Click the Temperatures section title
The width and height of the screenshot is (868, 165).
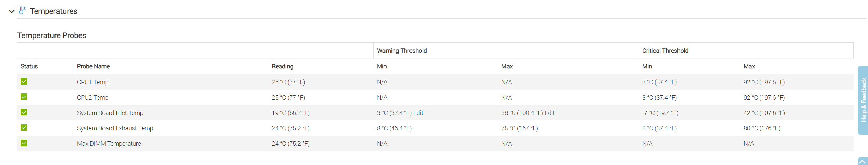click(x=53, y=11)
